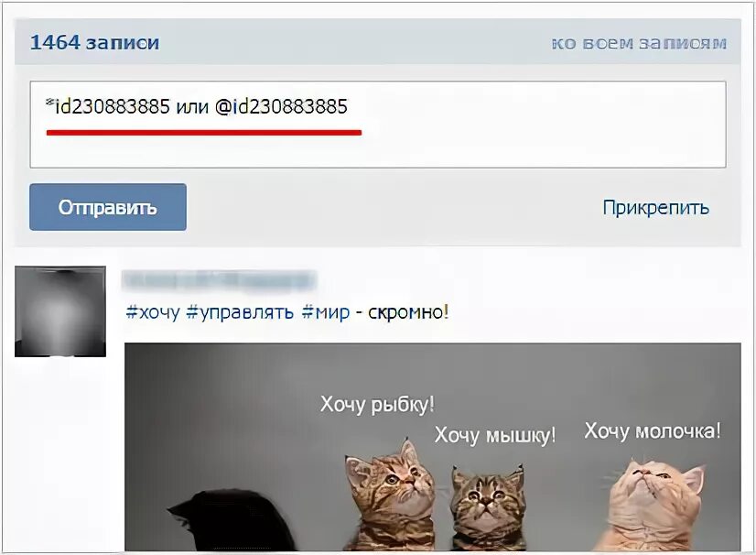Image resolution: width=756 pixels, height=555 pixels.
Task: Click the 'Хочу рыбку!' caption on the image
Action: pos(377,405)
